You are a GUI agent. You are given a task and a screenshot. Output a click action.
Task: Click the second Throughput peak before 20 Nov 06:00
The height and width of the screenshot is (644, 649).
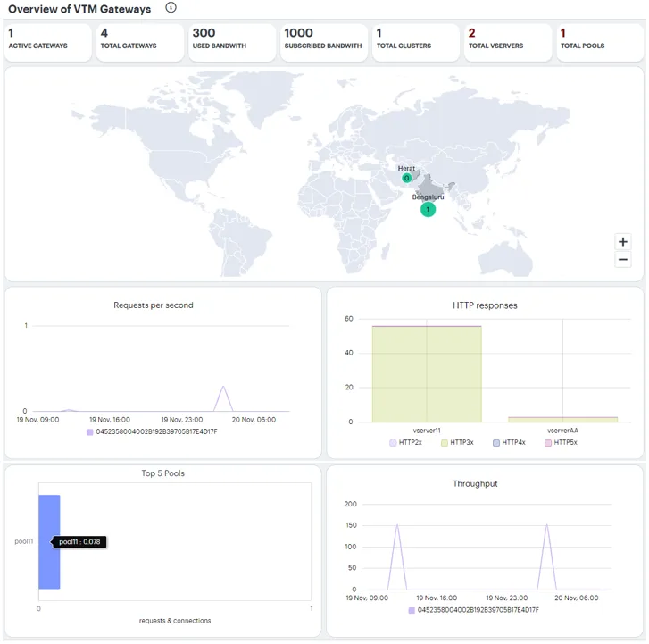[x=546, y=525]
